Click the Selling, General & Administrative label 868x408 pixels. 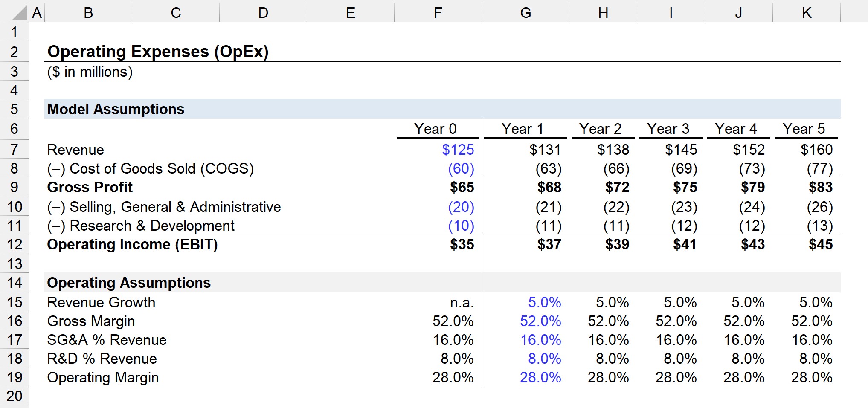[164, 207]
